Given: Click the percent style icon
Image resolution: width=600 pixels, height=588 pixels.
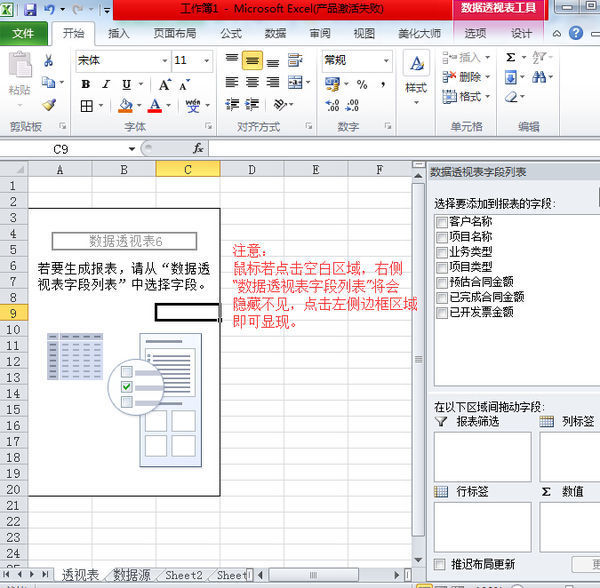Looking at the screenshot, I should pos(361,84).
